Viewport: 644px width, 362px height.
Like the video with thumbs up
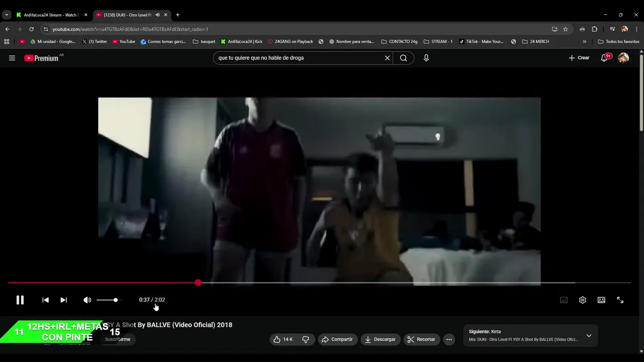click(283, 339)
